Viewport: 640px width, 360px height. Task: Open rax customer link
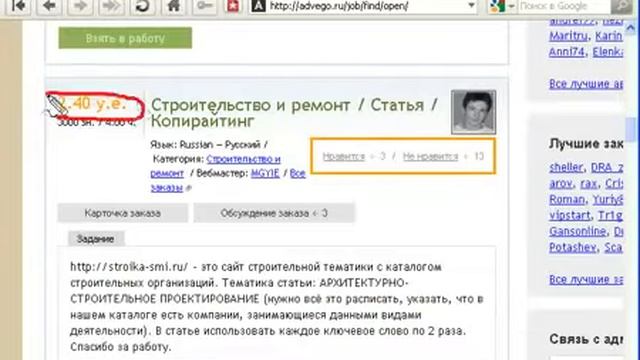588,184
